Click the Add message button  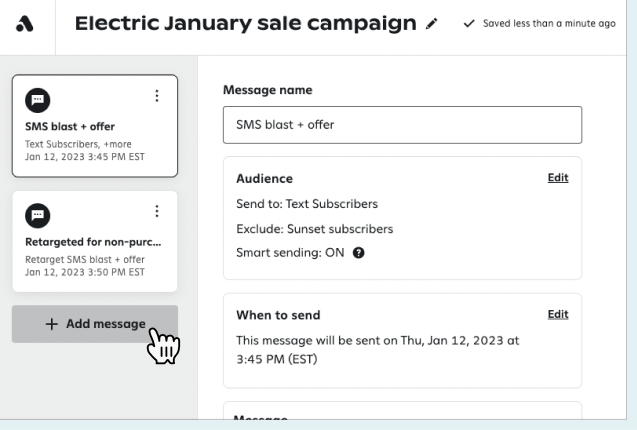coord(95,324)
